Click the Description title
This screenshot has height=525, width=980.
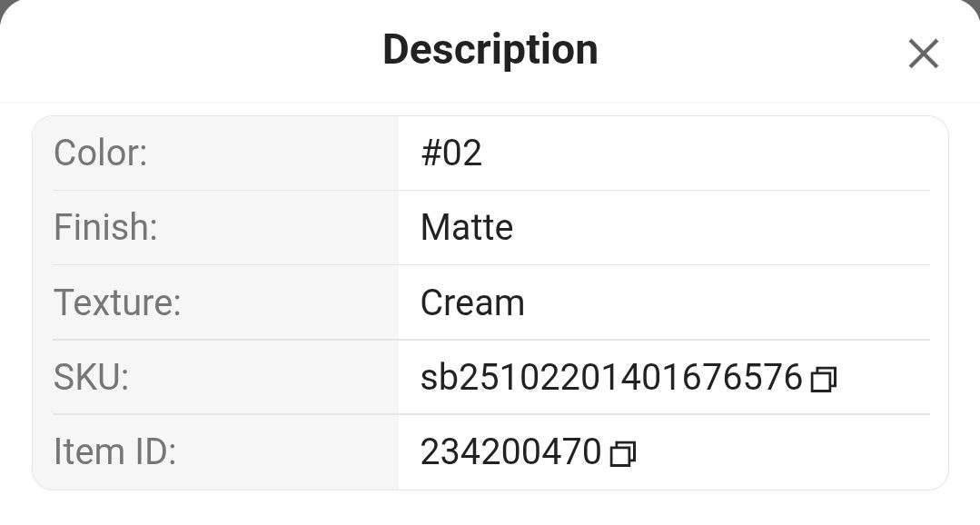click(490, 50)
